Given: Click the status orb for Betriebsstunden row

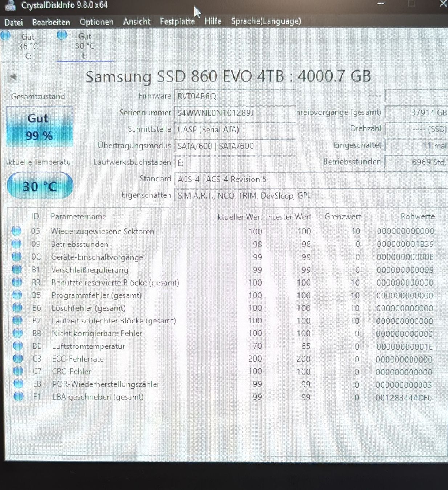Looking at the screenshot, I should (16, 244).
